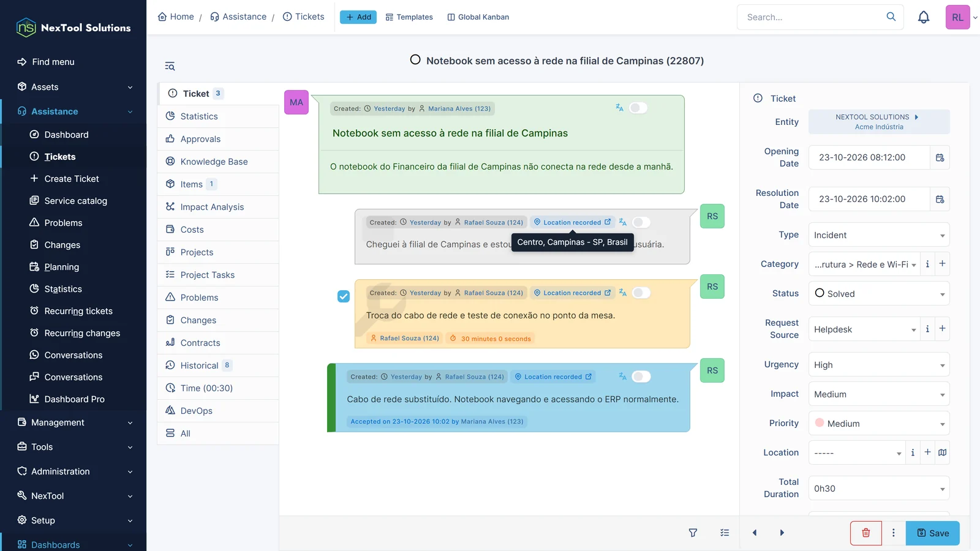Click the blue Add button
This screenshot has width=980, height=551.
[358, 17]
